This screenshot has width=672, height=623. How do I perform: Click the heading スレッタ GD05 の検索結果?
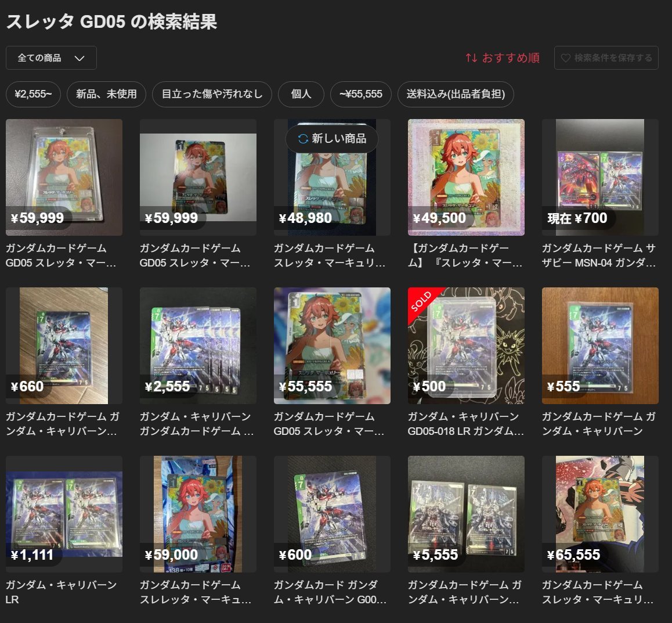point(112,21)
